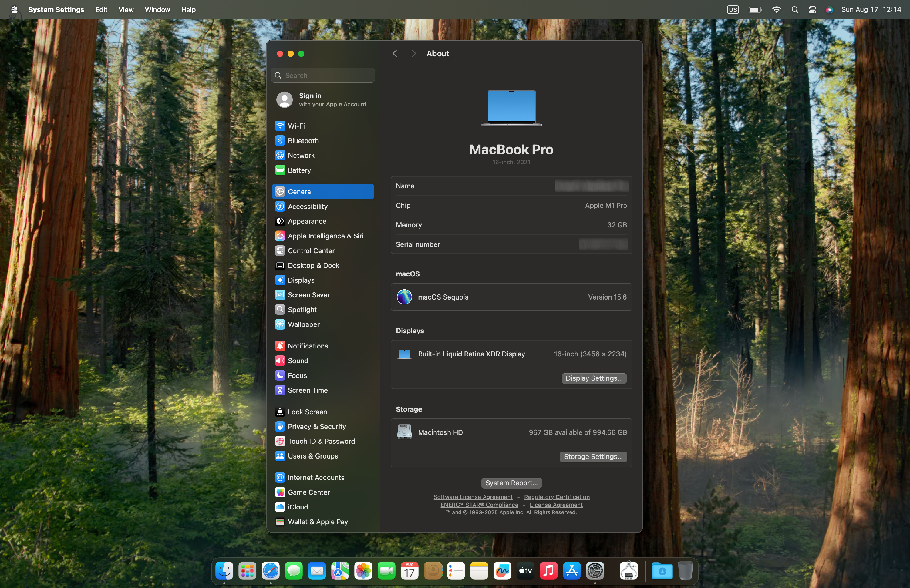Click the Wi-Fi status menu bar icon
The image size is (910, 588).
pyautogui.click(x=776, y=9)
